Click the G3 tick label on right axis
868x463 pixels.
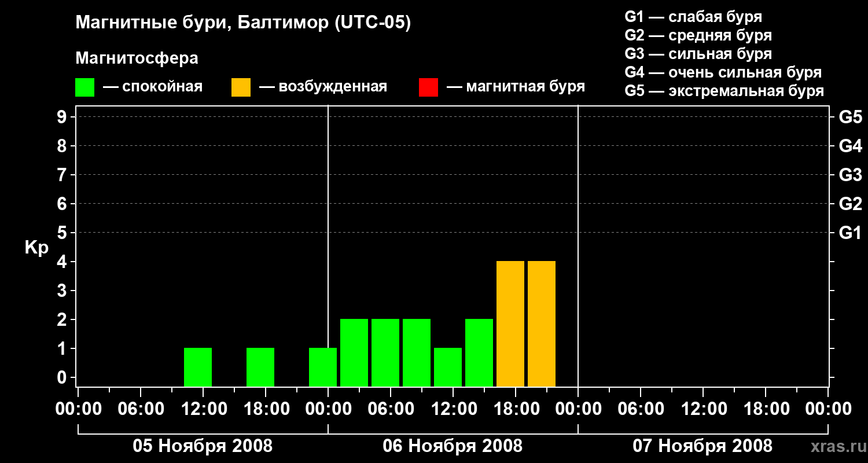850,175
